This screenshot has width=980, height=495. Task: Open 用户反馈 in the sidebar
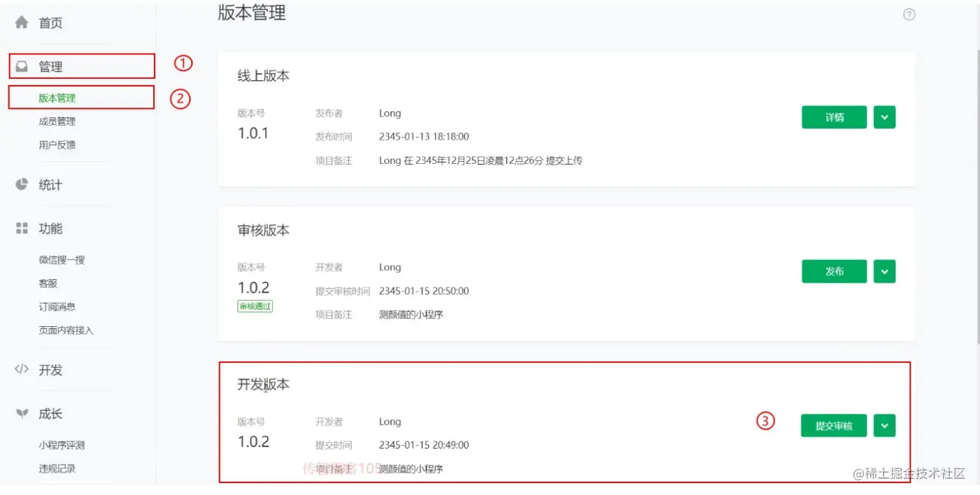point(57,145)
